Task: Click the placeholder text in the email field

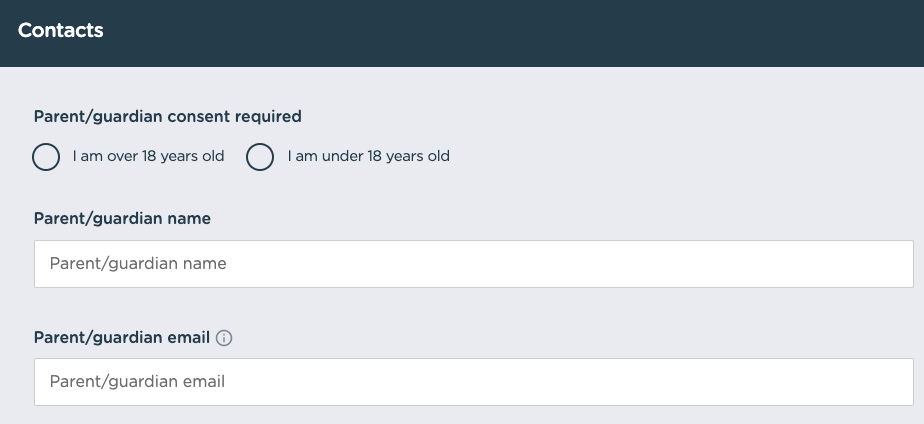Action: [137, 381]
